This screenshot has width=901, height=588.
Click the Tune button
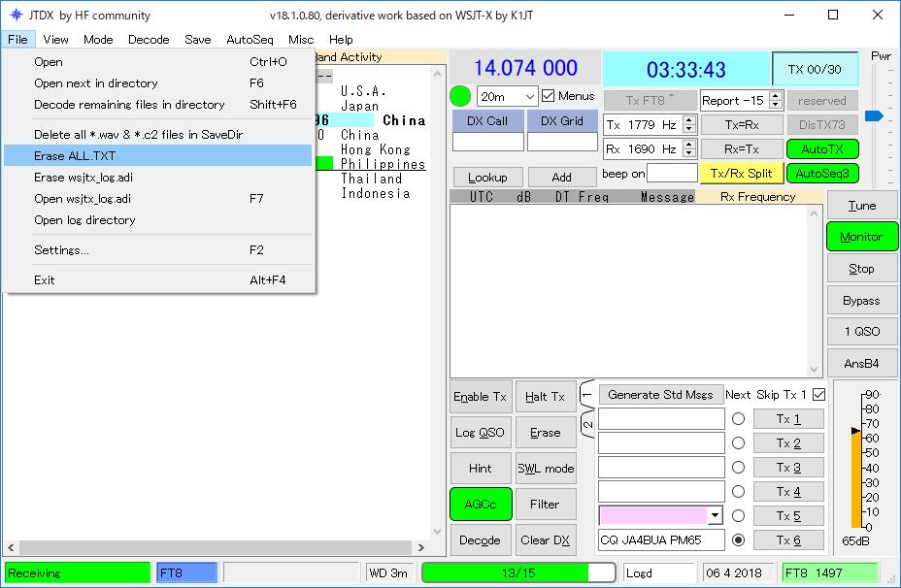pos(861,206)
